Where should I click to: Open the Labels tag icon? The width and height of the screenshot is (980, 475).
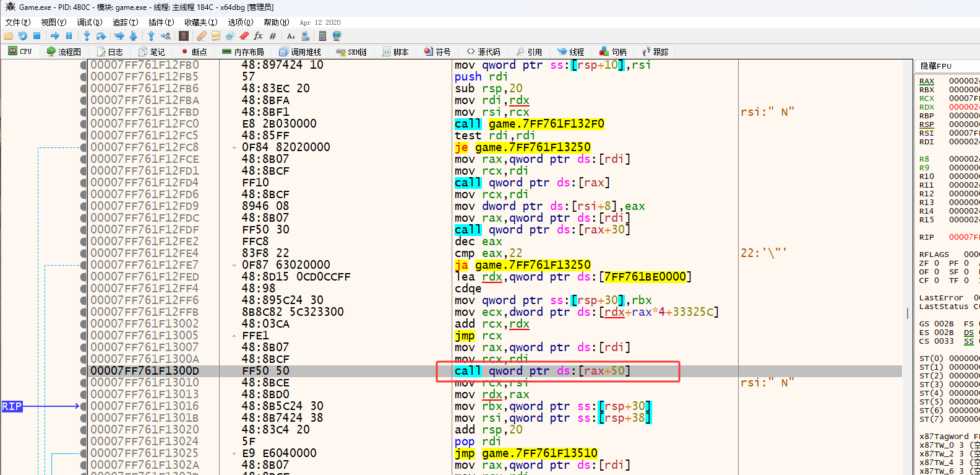pyautogui.click(x=230, y=36)
